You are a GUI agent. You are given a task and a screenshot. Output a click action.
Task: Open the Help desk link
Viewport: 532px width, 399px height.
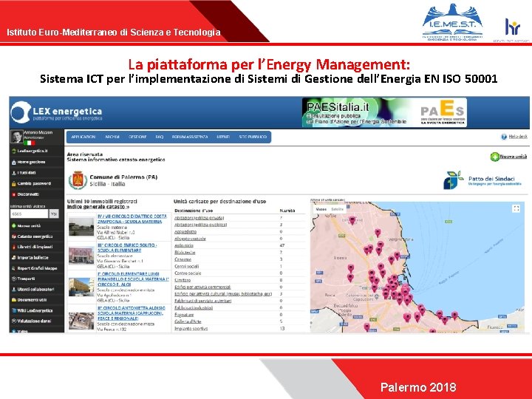tap(518, 137)
